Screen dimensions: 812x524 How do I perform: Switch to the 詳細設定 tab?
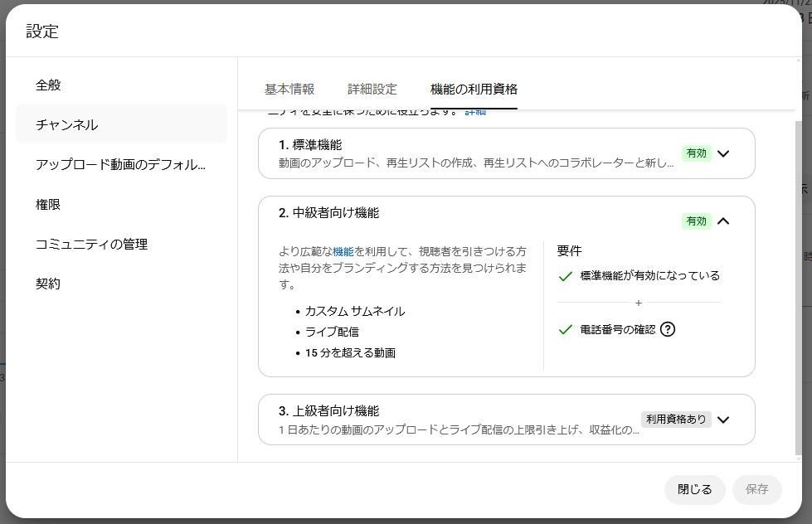pos(372,89)
